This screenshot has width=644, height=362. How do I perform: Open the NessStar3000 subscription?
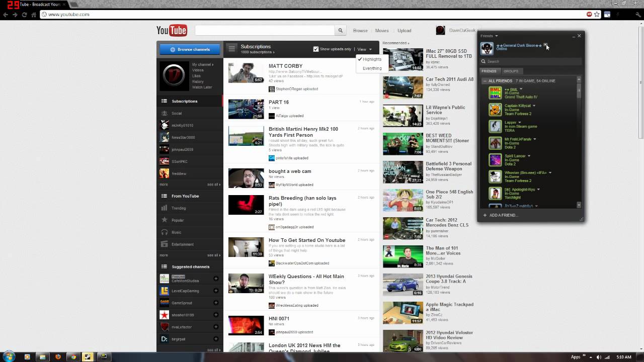183,137
